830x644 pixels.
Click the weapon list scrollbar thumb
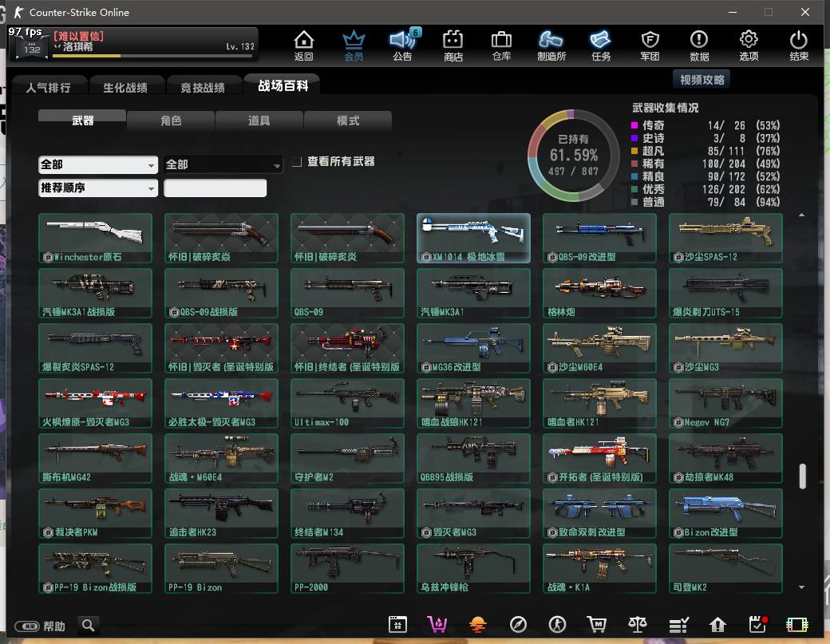pyautogui.click(x=802, y=476)
